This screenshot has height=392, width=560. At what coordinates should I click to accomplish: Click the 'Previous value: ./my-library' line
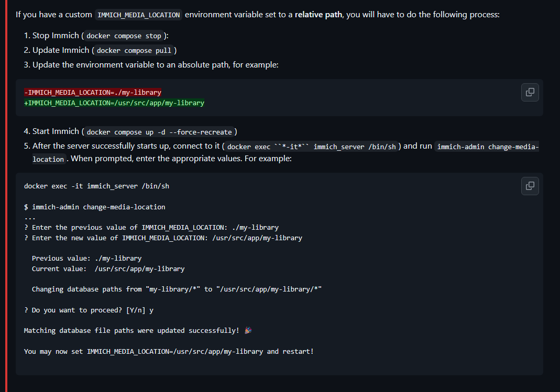(87, 258)
